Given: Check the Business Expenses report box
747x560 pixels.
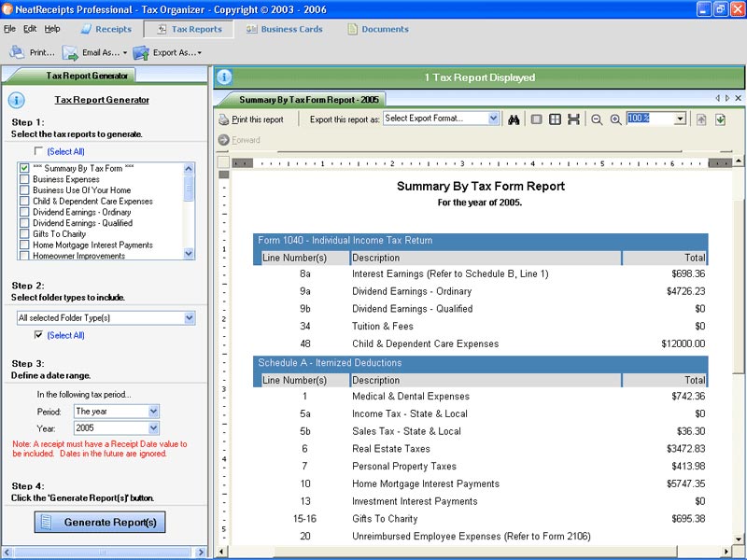Looking at the screenshot, I should (x=24, y=179).
